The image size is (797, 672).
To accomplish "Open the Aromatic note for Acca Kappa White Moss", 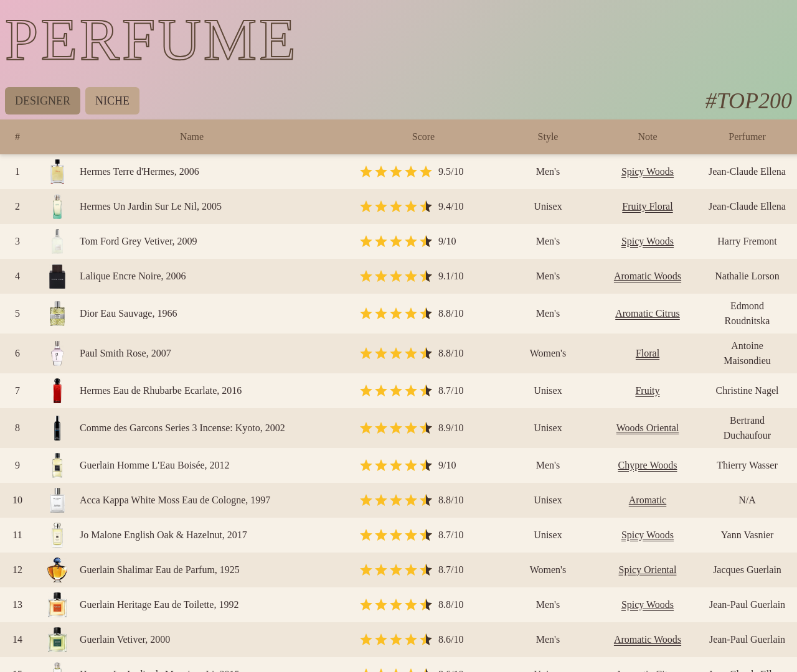I will [648, 500].
